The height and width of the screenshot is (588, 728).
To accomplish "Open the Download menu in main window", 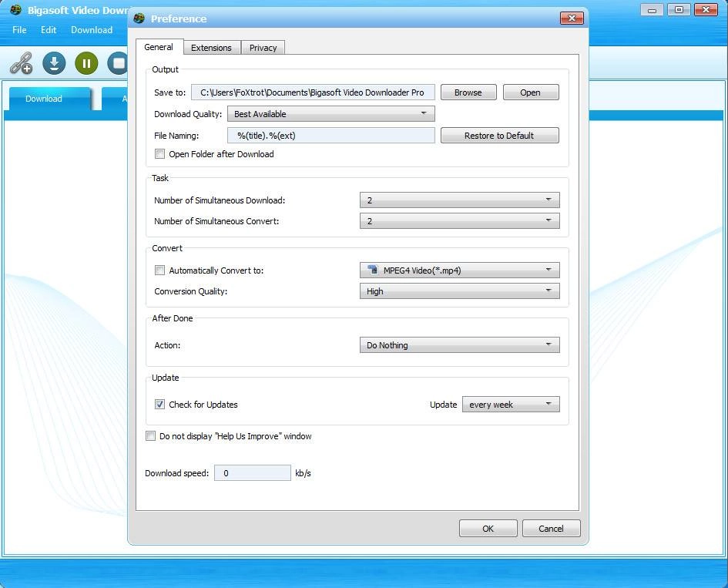I will [x=92, y=30].
